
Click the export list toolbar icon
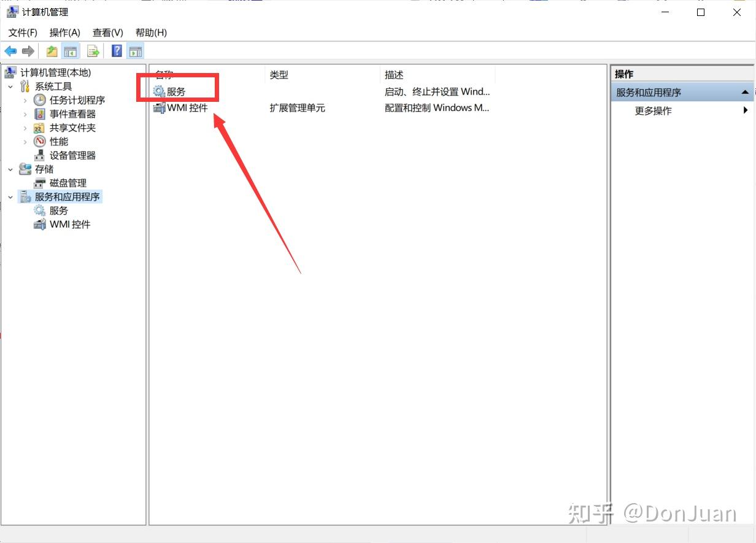[x=93, y=51]
